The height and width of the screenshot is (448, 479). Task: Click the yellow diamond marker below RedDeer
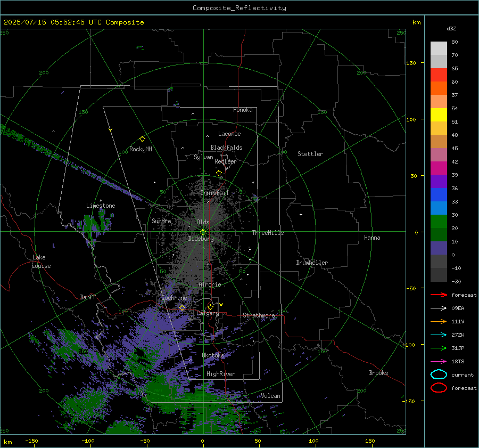coord(219,173)
